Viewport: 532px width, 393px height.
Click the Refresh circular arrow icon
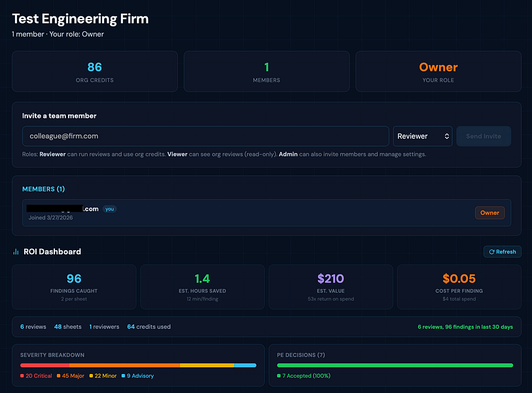pos(491,252)
